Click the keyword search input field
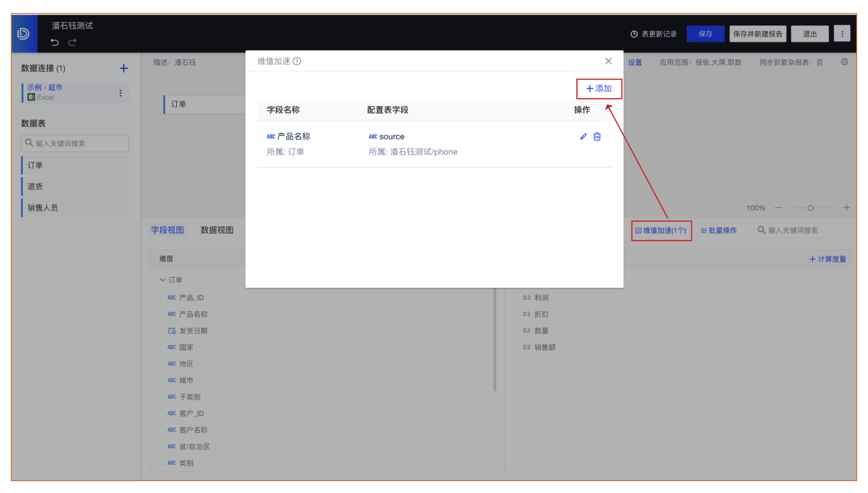The image size is (868, 493). click(x=802, y=230)
